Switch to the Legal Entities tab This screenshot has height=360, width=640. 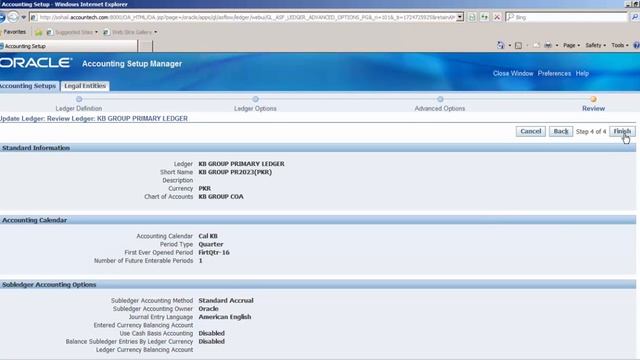point(85,86)
